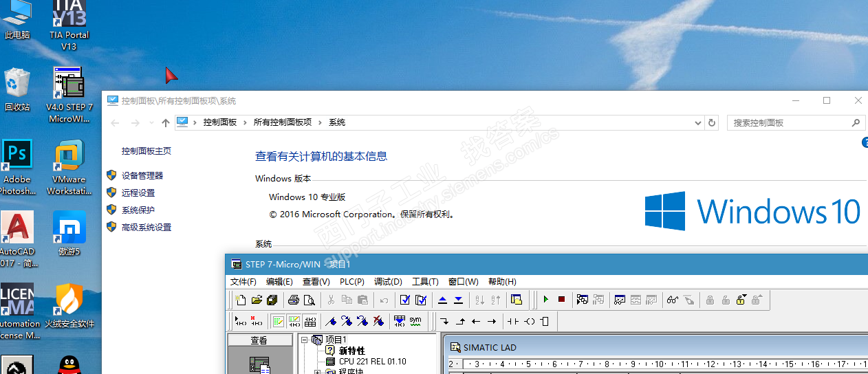Image resolution: width=868 pixels, height=374 pixels.
Task: Open 系统保护 link
Action: click(138, 210)
